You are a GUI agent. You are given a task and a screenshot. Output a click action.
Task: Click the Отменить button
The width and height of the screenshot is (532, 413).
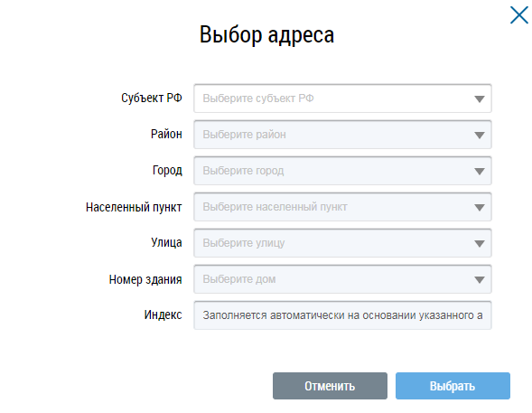[x=330, y=386]
